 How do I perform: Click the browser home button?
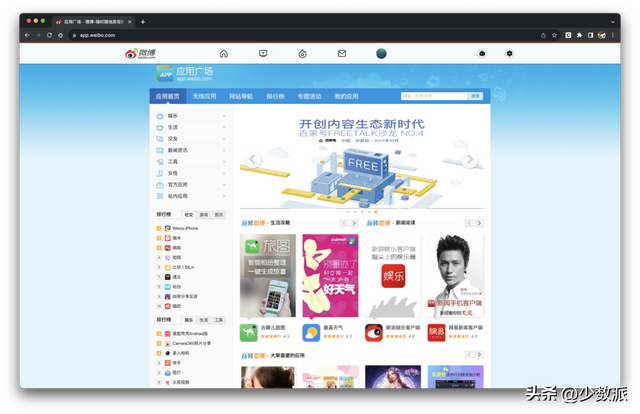60,35
